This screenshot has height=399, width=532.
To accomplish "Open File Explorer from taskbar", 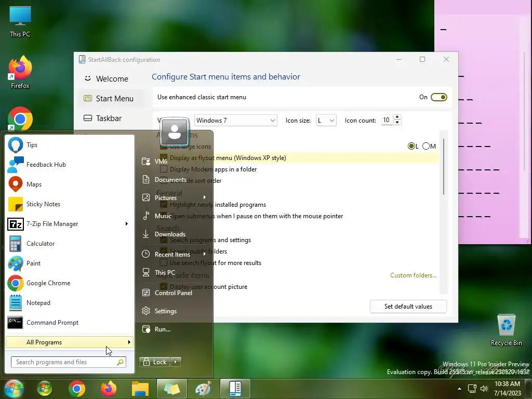I will (x=140, y=389).
